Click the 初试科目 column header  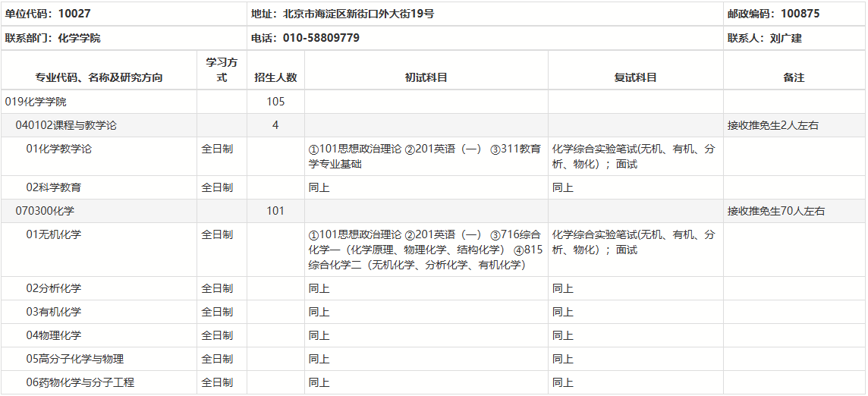[426, 77]
